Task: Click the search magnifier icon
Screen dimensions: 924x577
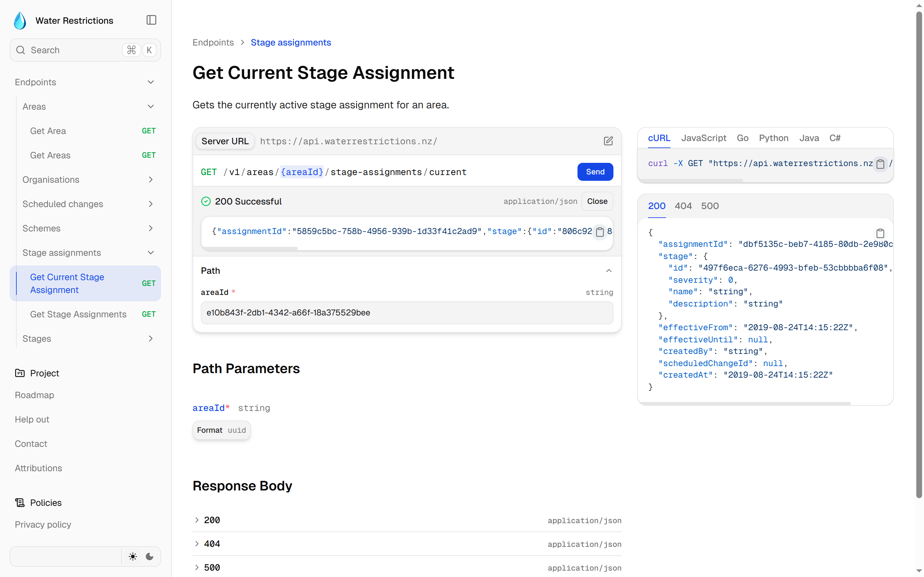Action: click(x=21, y=50)
